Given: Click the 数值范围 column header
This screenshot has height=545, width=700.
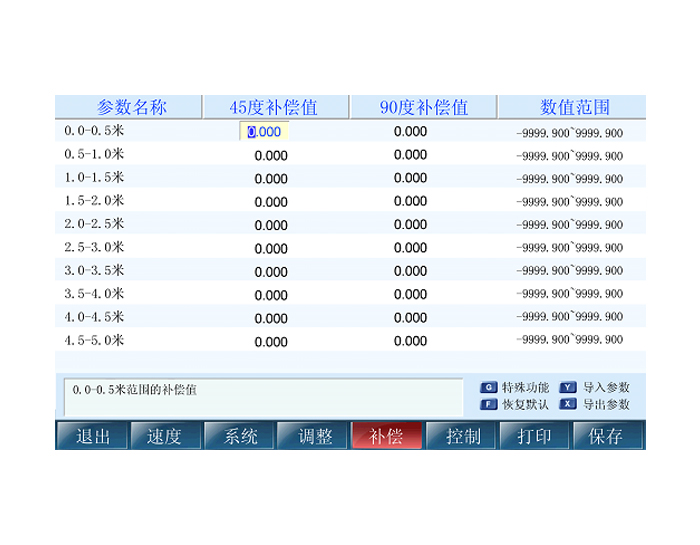Looking at the screenshot, I should point(573,107).
